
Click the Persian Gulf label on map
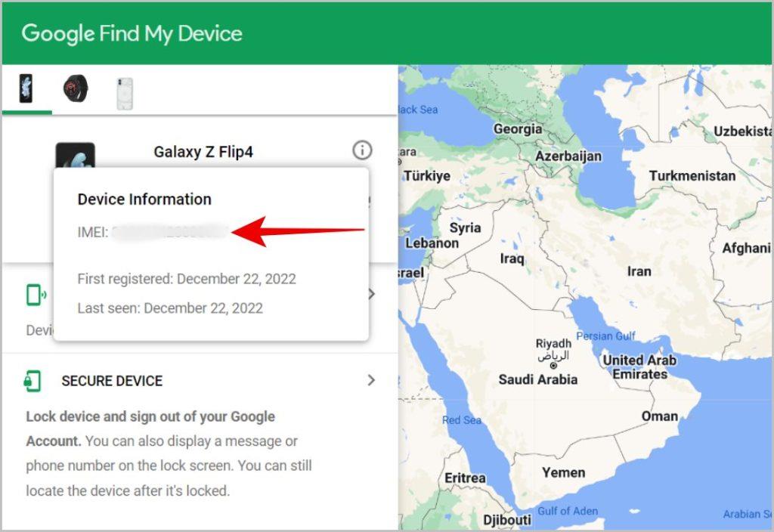605,336
